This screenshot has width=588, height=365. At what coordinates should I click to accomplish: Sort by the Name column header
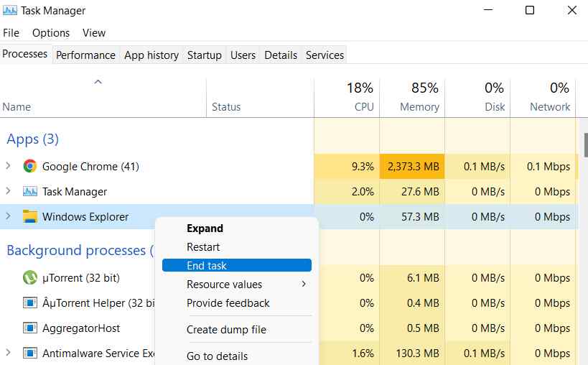coord(17,107)
